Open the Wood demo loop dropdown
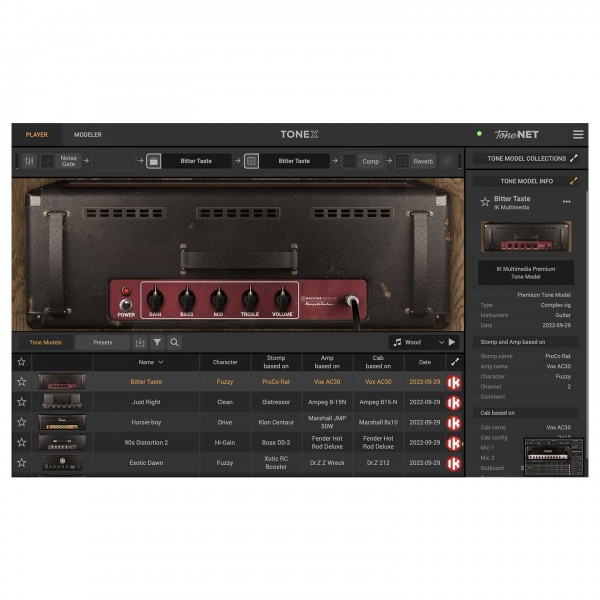Viewport: 600px width, 600px height. click(x=441, y=342)
